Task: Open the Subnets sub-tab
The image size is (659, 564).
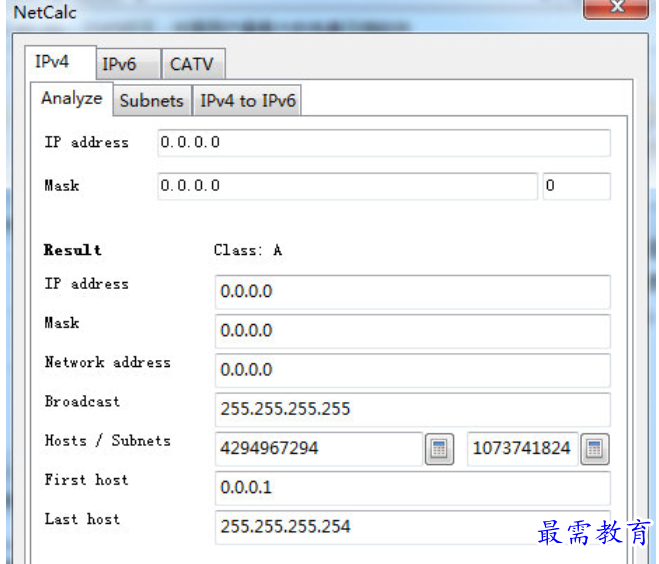Action: click(x=152, y=101)
